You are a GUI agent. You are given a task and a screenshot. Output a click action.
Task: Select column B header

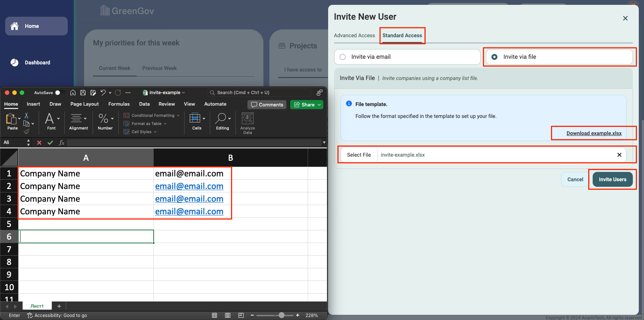pyautogui.click(x=231, y=158)
